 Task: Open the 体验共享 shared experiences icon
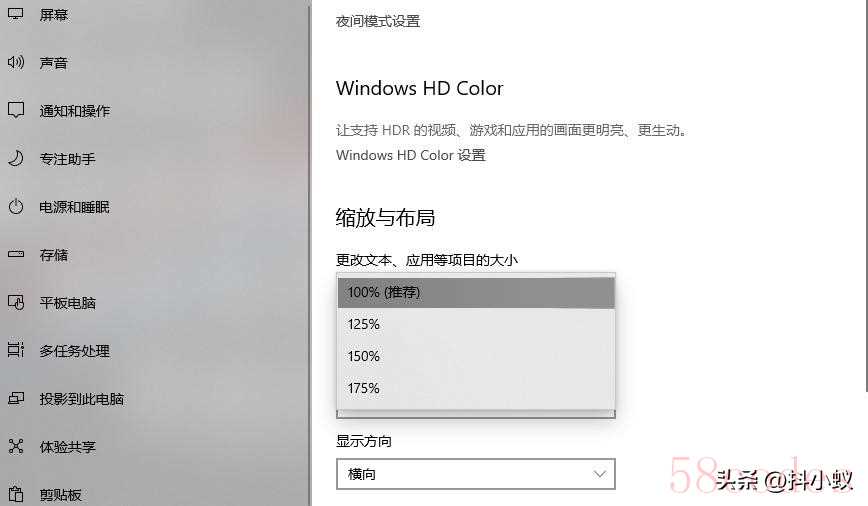click(x=16, y=446)
